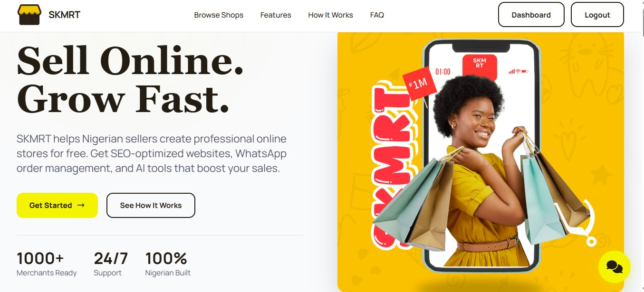Screen dimensions: 644x292
Task: Click the 1000+ Merchants Ready stat
Action: tap(47, 264)
